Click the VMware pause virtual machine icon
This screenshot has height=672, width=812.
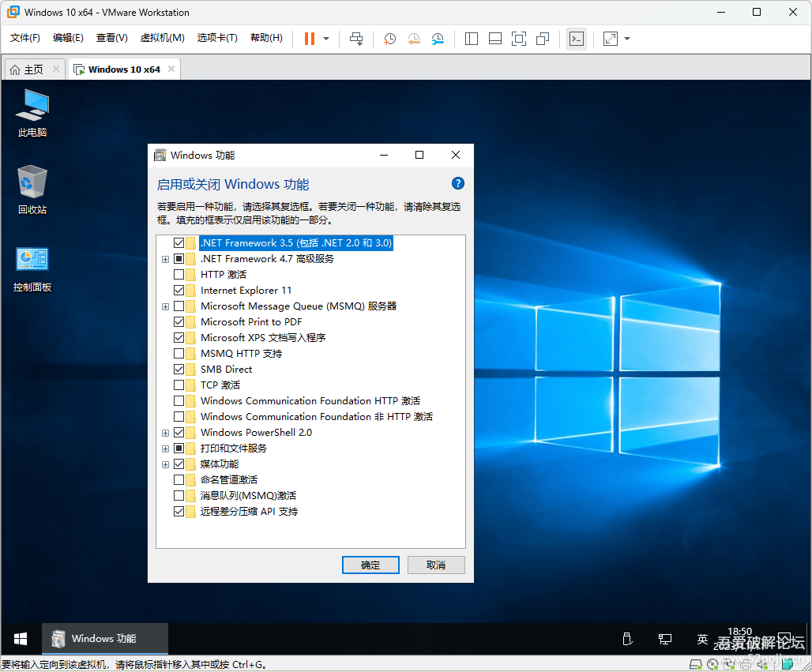(310, 39)
